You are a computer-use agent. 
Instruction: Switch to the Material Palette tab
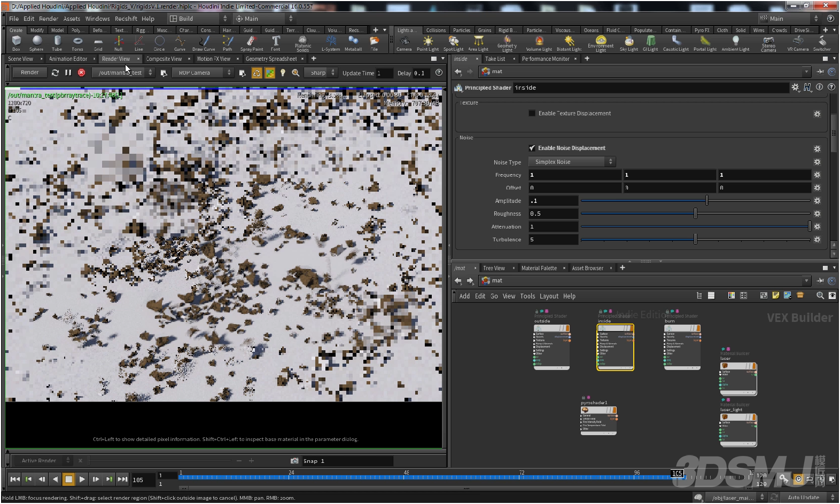[539, 268]
